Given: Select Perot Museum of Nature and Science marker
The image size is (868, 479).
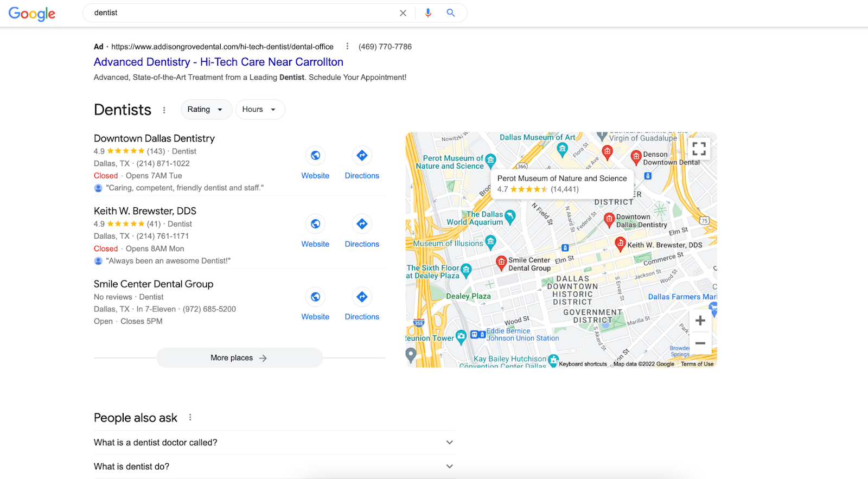Looking at the screenshot, I should click(x=490, y=160).
